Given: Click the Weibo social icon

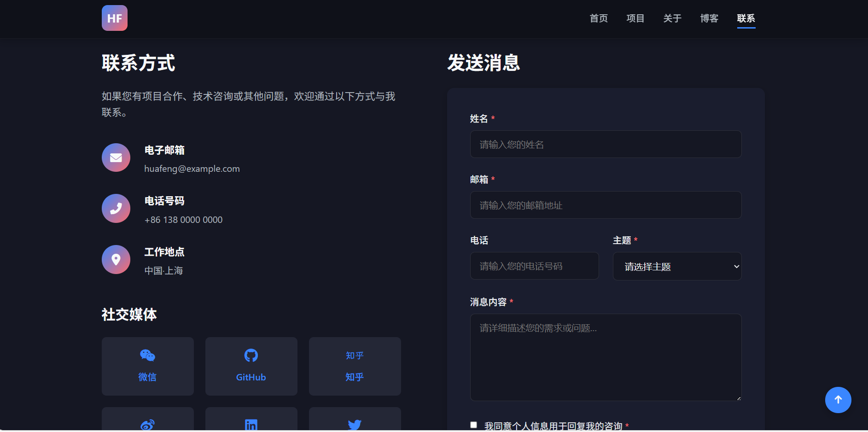Looking at the screenshot, I should click(x=147, y=424).
